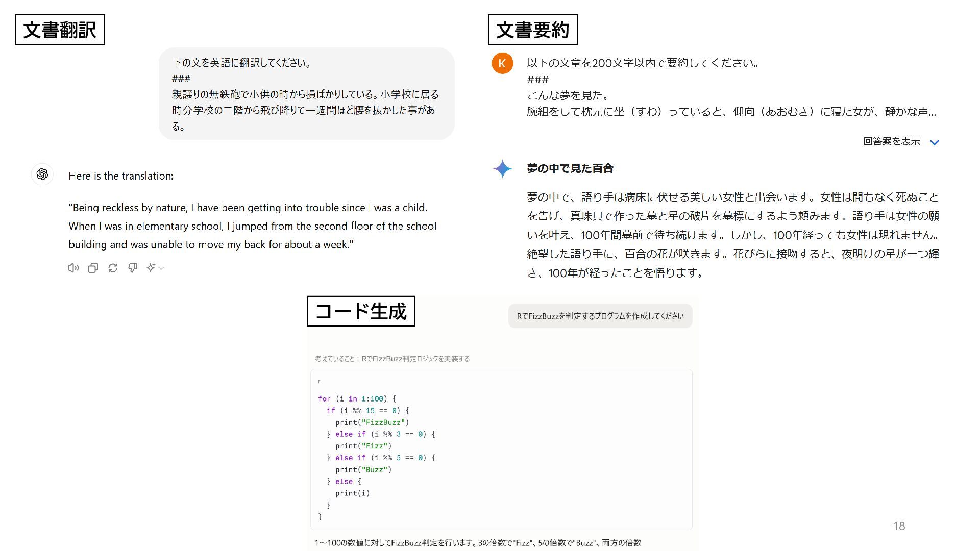Click the read aloud speaker icon
Screen dimensions: 980x551
click(73, 268)
